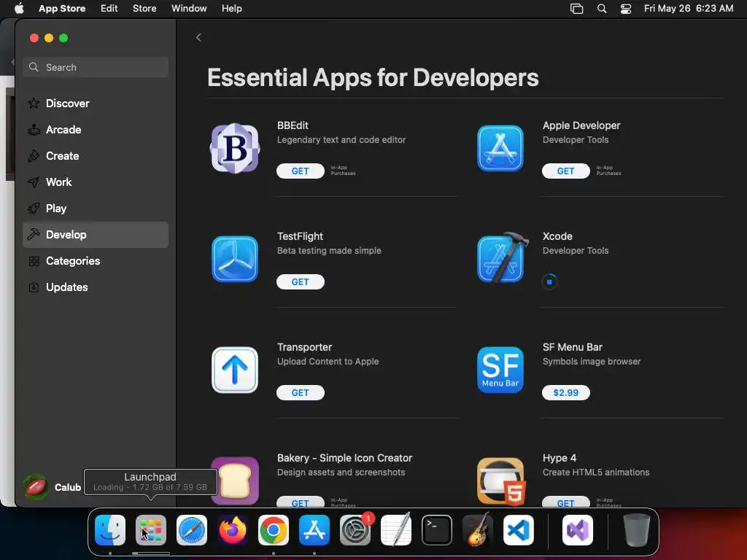This screenshot has height=560, width=747.
Task: Launch Firefox from the Dock
Action: coord(233,530)
